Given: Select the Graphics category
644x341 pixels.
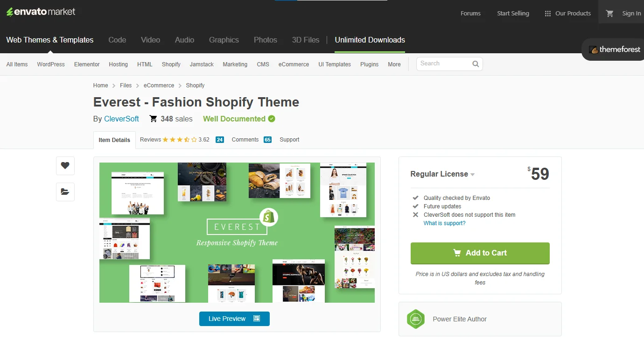Looking at the screenshot, I should pos(224,40).
